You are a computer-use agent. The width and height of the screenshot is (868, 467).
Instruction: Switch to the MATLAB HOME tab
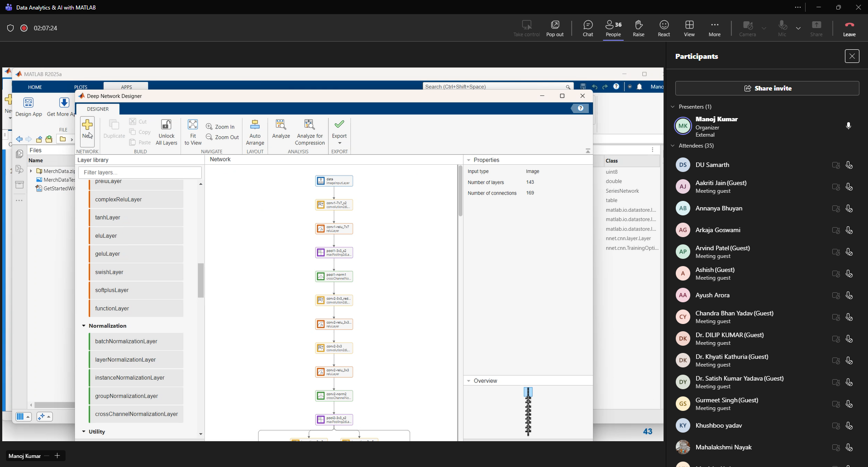point(35,87)
